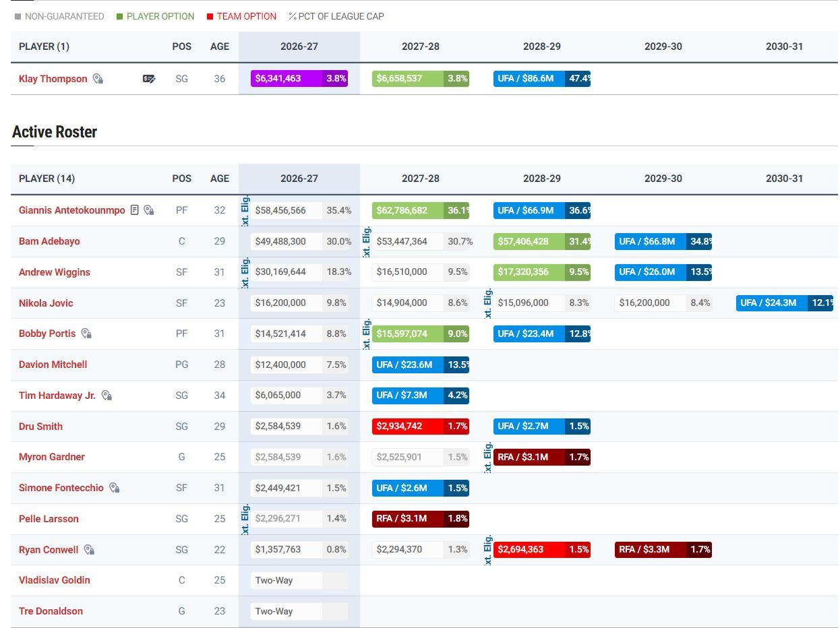840x628 pixels.
Task: Click Giannis's green $62,786,682 player option cell
Action: coord(421,210)
